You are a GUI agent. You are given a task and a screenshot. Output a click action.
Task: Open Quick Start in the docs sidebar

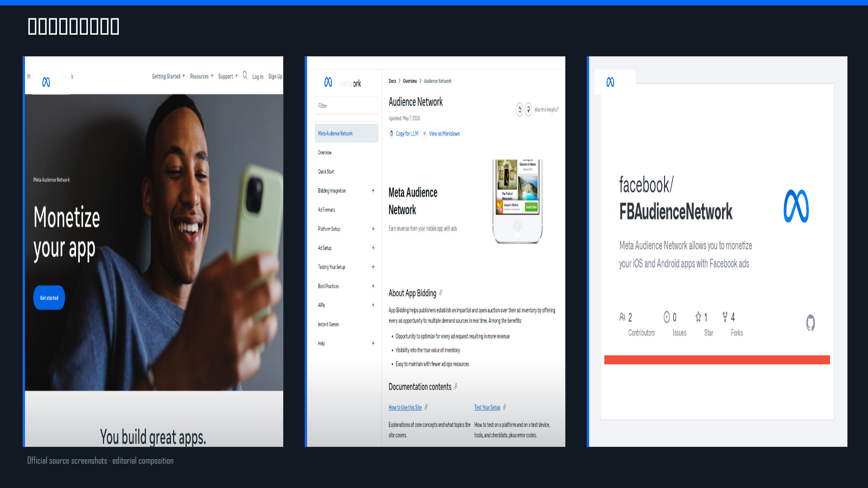[x=326, y=172]
